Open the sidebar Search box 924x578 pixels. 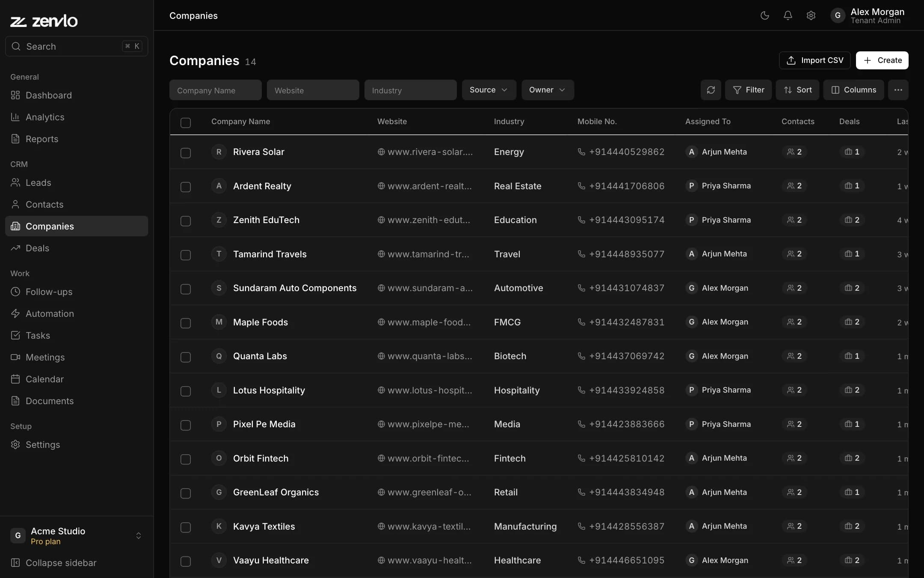tap(77, 46)
